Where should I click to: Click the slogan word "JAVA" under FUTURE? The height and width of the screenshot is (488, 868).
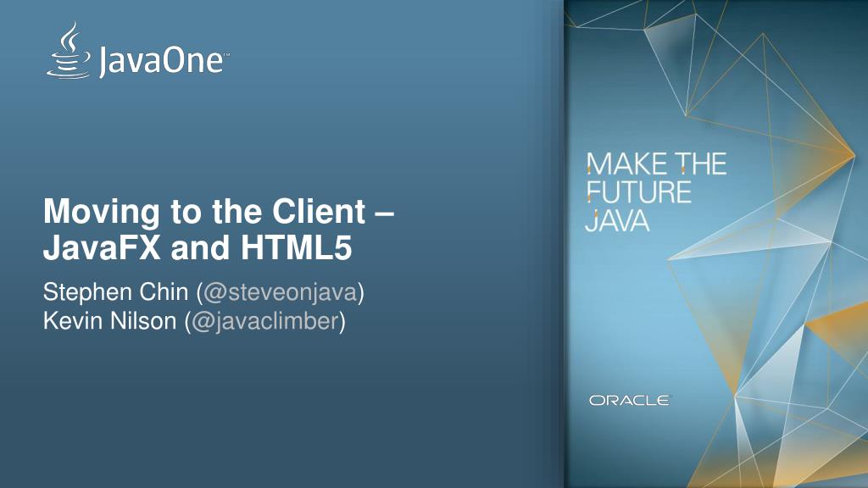coord(617,221)
